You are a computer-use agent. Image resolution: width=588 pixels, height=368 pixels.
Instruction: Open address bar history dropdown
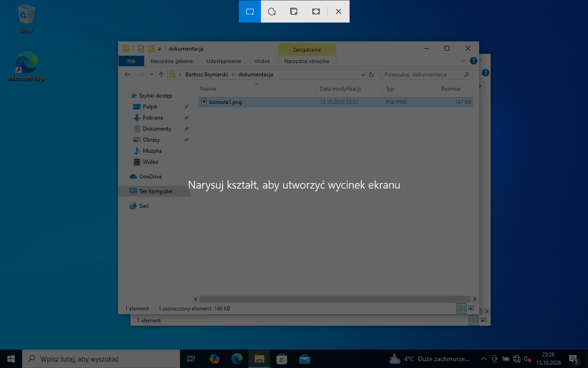click(363, 75)
